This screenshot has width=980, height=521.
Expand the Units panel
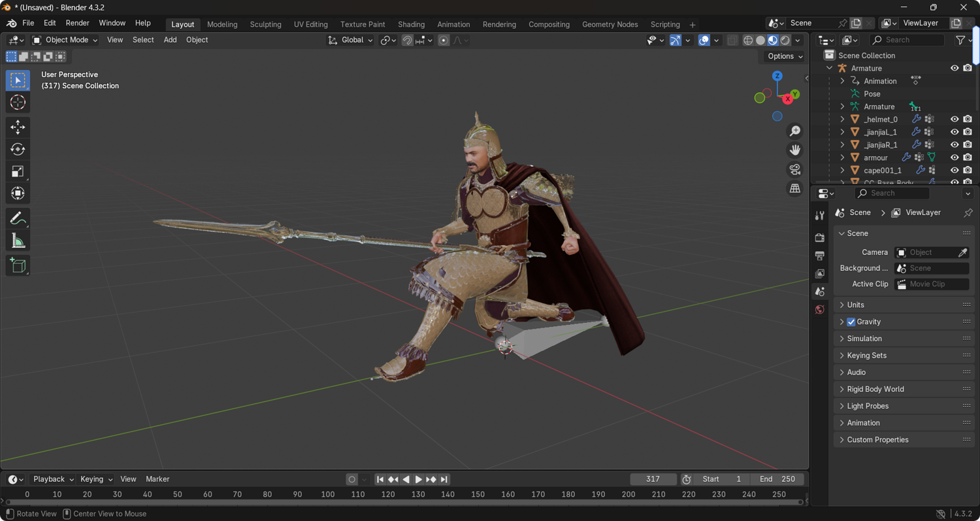tap(903, 305)
